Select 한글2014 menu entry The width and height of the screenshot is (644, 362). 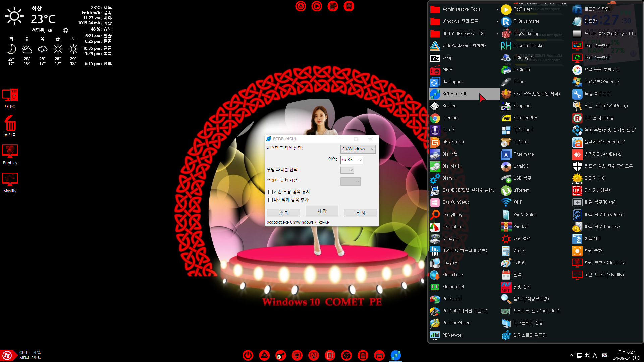[606, 239]
